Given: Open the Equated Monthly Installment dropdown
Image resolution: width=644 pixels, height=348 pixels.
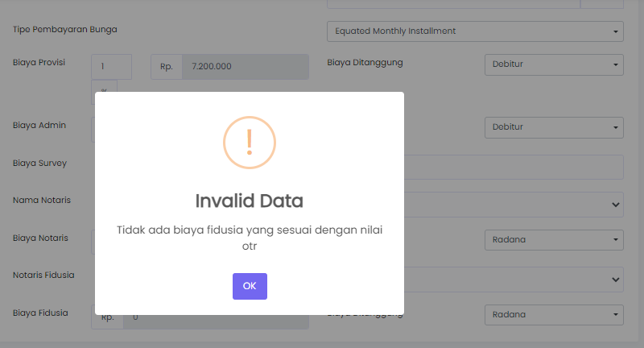Looking at the screenshot, I should tap(475, 31).
